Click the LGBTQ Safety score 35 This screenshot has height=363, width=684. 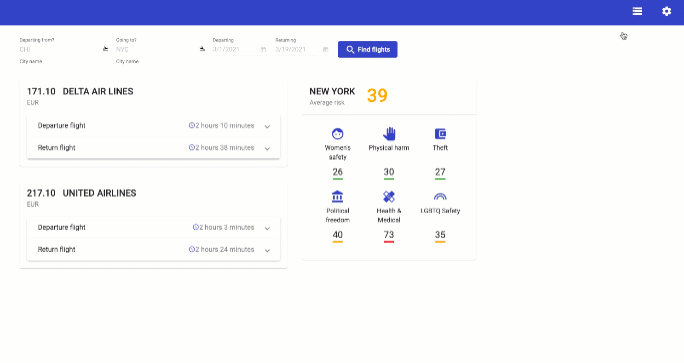[440, 235]
